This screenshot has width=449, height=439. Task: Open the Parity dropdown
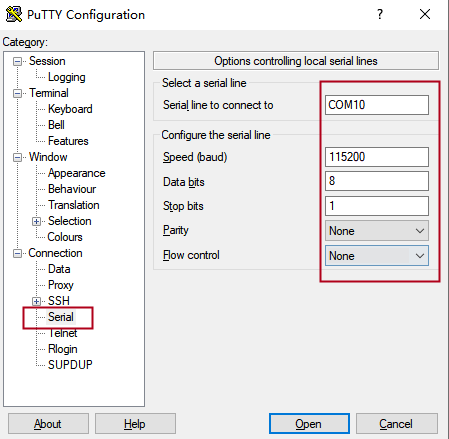(377, 231)
